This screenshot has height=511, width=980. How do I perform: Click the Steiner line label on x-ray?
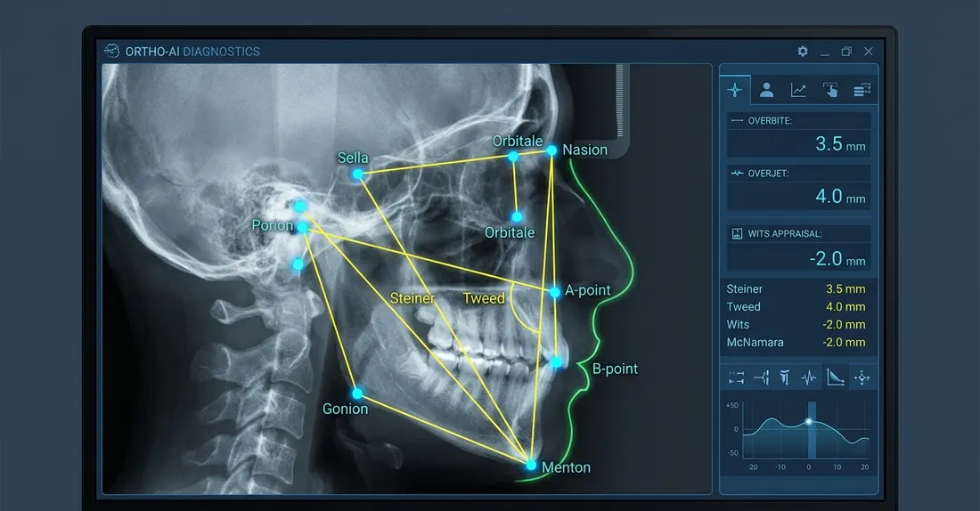click(x=412, y=298)
